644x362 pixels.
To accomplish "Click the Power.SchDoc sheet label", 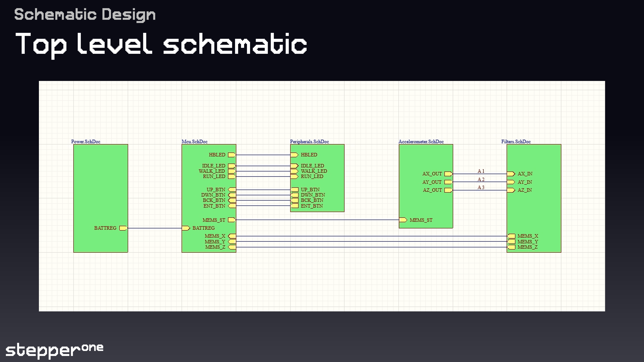I will pyautogui.click(x=86, y=142).
